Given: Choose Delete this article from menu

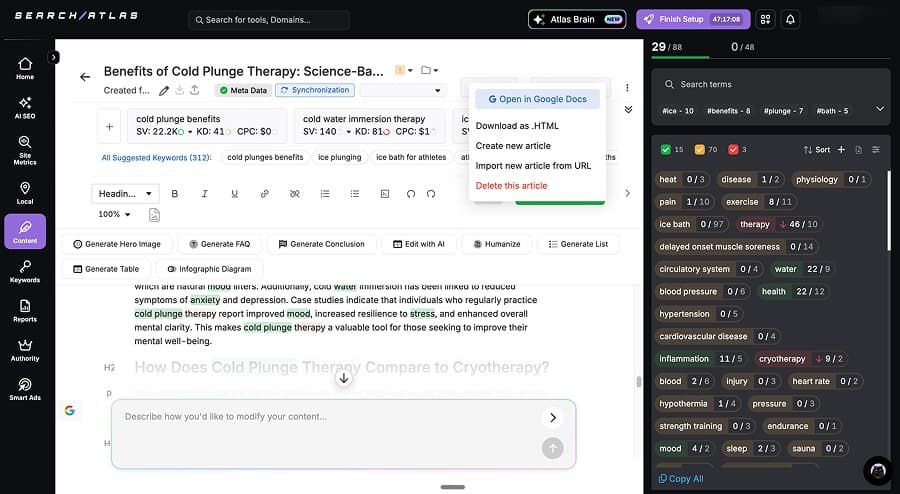Looking at the screenshot, I should coord(511,185).
